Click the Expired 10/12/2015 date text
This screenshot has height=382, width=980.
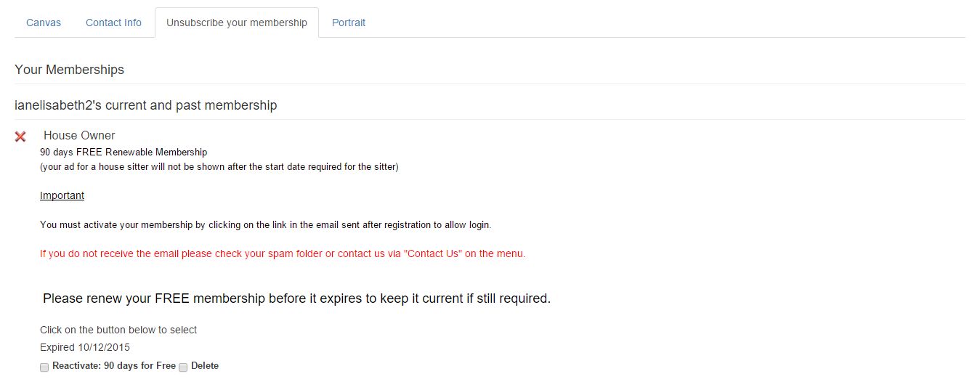(85, 347)
